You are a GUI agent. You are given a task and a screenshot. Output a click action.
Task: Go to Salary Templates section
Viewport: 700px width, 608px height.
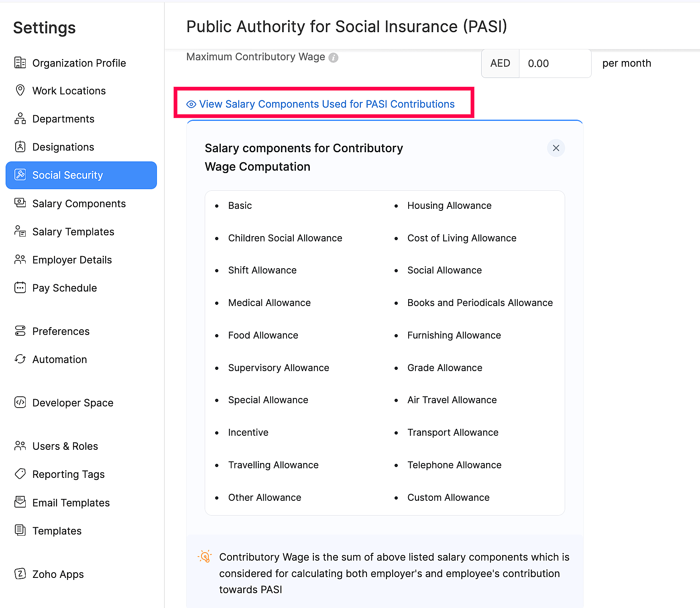(73, 232)
